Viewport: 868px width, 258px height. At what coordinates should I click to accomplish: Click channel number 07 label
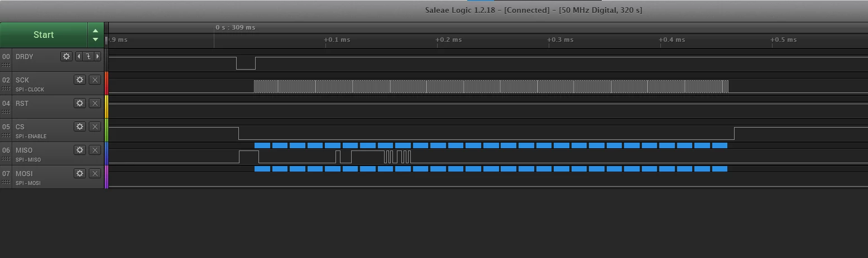(6, 174)
